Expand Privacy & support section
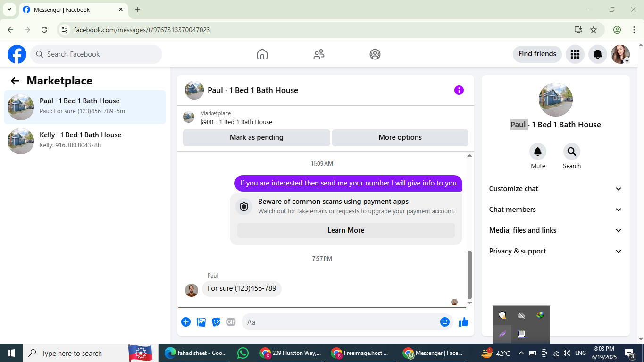Screen dimensions: 644x362 pyautogui.click(x=556, y=251)
